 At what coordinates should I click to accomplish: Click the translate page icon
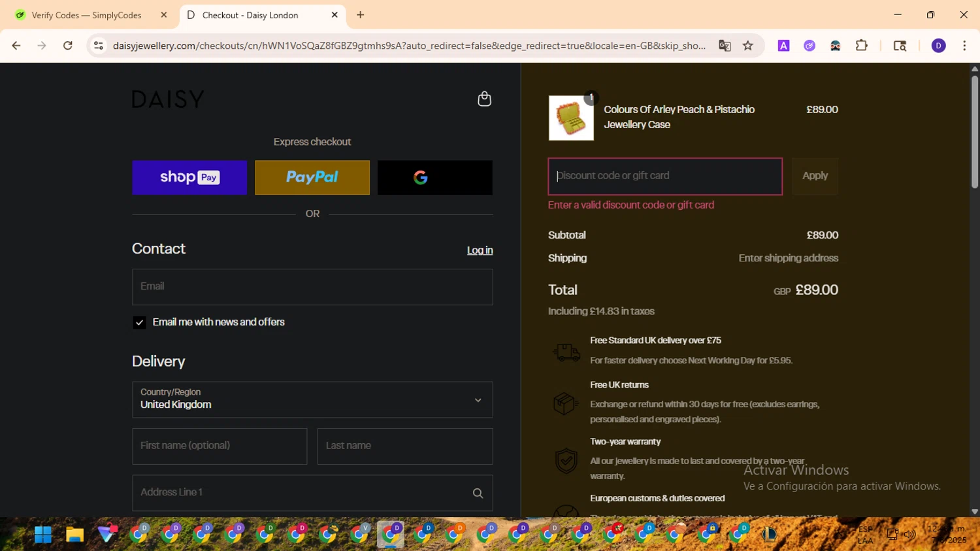[725, 46]
